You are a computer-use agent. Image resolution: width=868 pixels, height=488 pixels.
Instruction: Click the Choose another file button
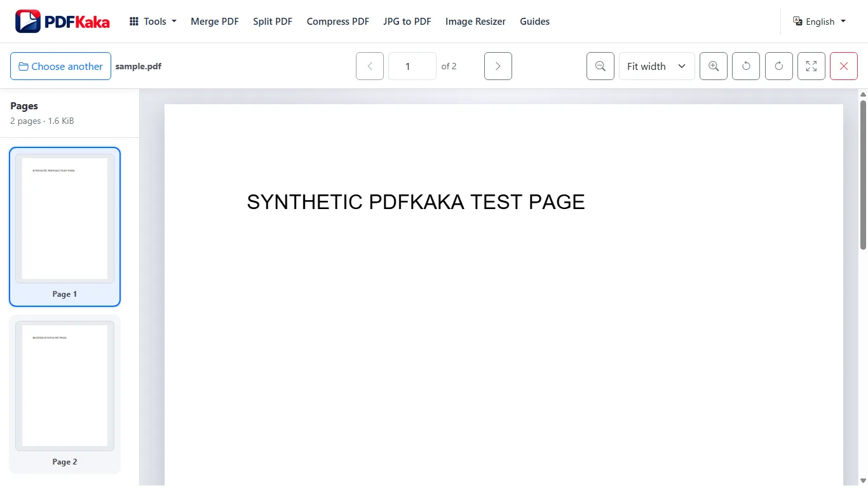60,66
